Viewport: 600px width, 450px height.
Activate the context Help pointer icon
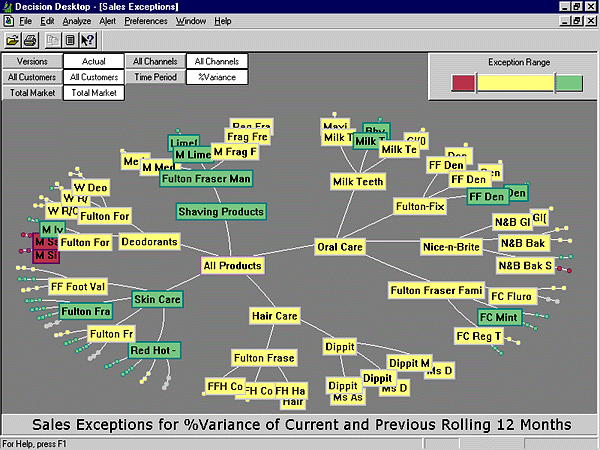pyautogui.click(x=88, y=40)
